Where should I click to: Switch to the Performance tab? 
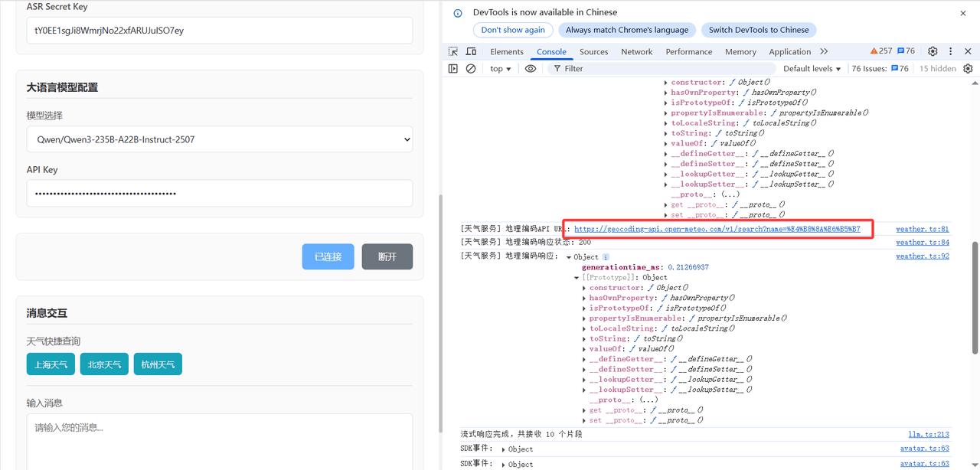pos(689,51)
